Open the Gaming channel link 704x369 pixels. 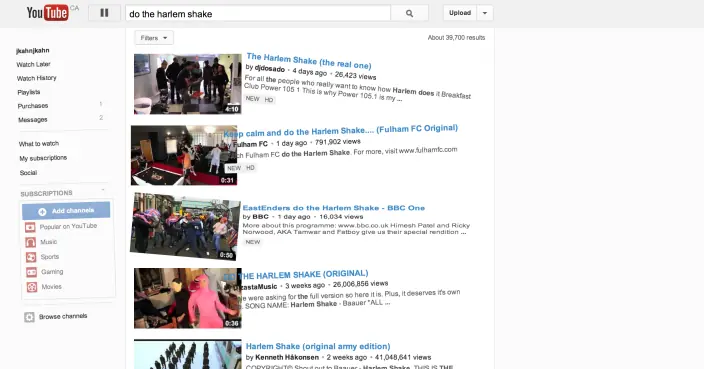click(x=52, y=272)
